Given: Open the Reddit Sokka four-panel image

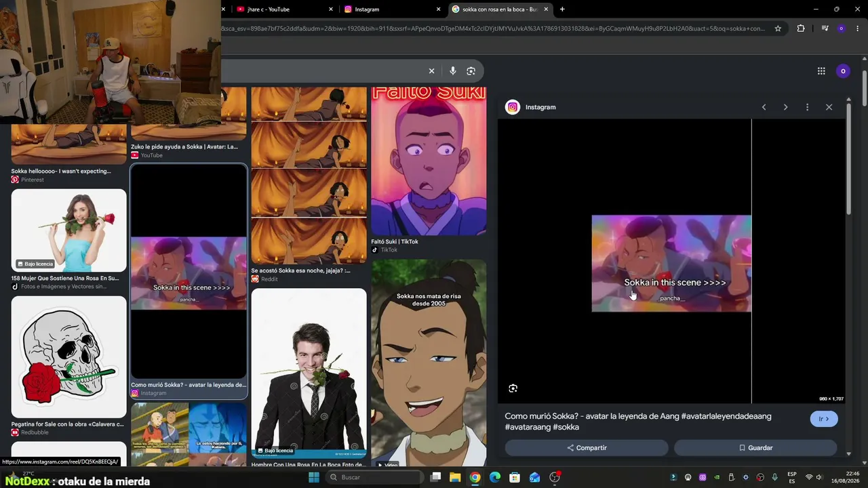Looking at the screenshot, I should point(309,175).
